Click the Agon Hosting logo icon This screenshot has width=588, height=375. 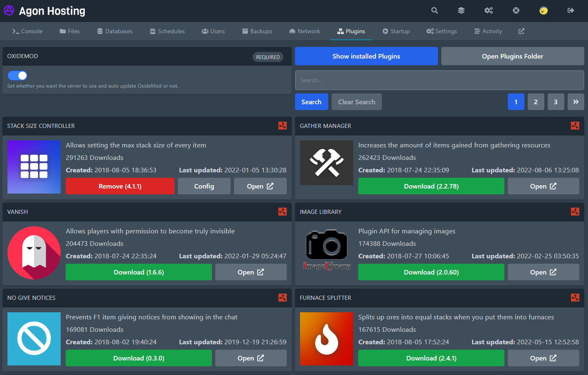[x=9, y=10]
